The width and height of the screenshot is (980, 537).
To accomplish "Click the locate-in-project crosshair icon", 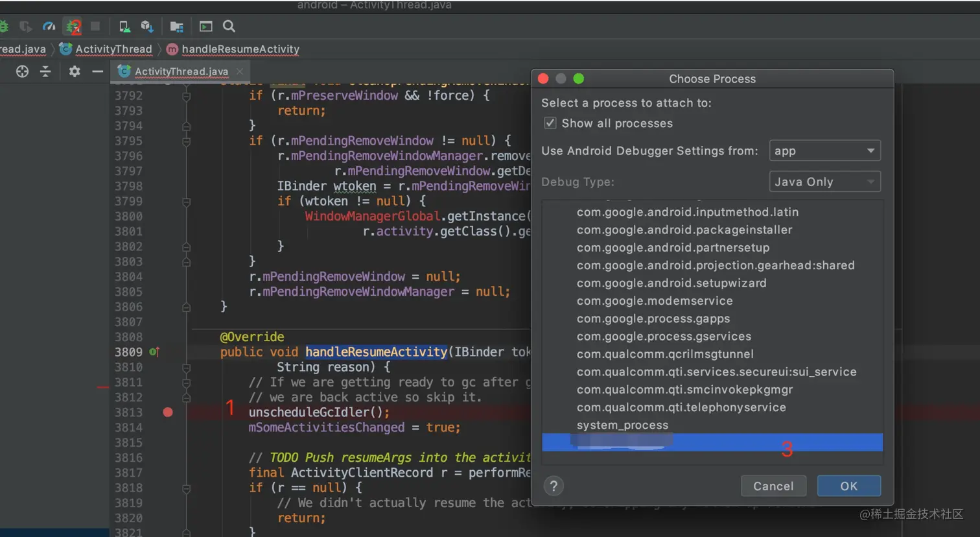I will coord(22,71).
